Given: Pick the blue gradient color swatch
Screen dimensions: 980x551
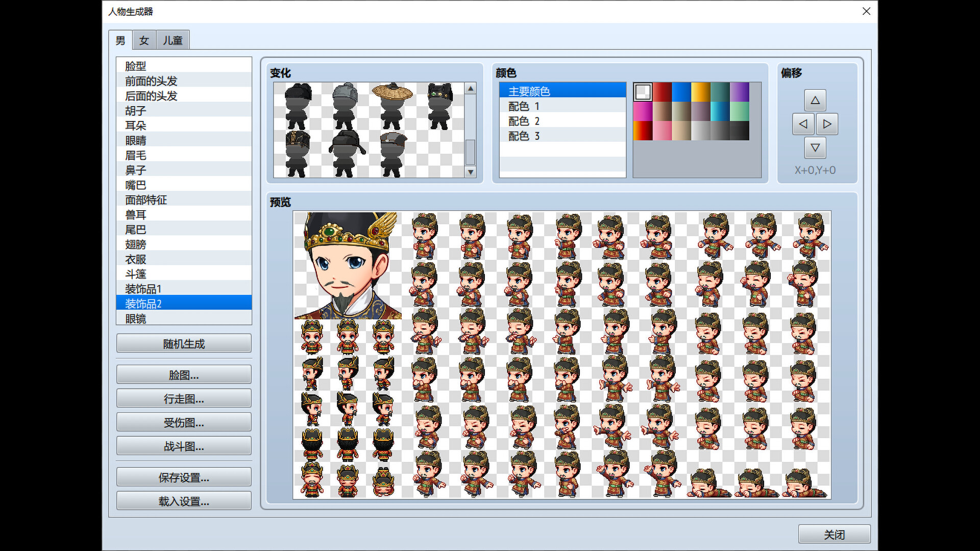Looking at the screenshot, I should click(680, 91).
